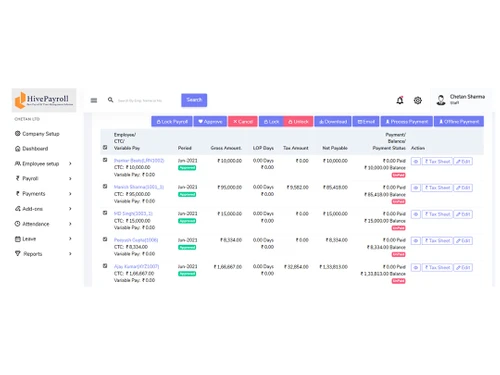This screenshot has height=375, width=500.
Task: Open the Ajay Kumar employee link
Action: [x=136, y=266]
